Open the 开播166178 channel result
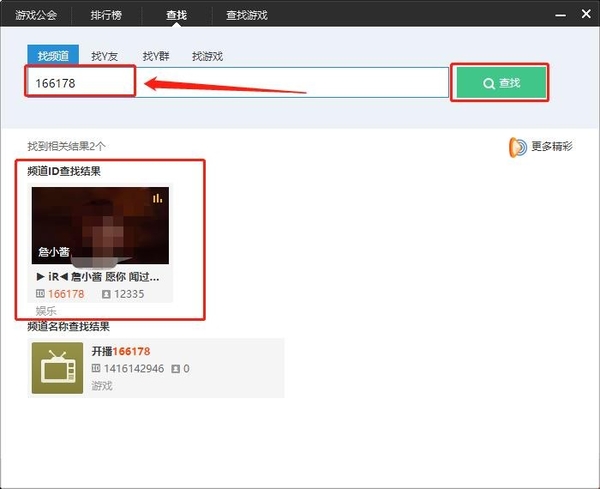The width and height of the screenshot is (600, 489). [x=121, y=351]
